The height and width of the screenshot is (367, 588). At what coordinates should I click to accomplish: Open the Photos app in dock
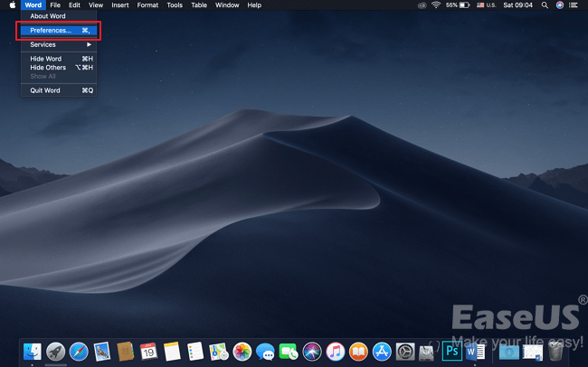pos(242,352)
